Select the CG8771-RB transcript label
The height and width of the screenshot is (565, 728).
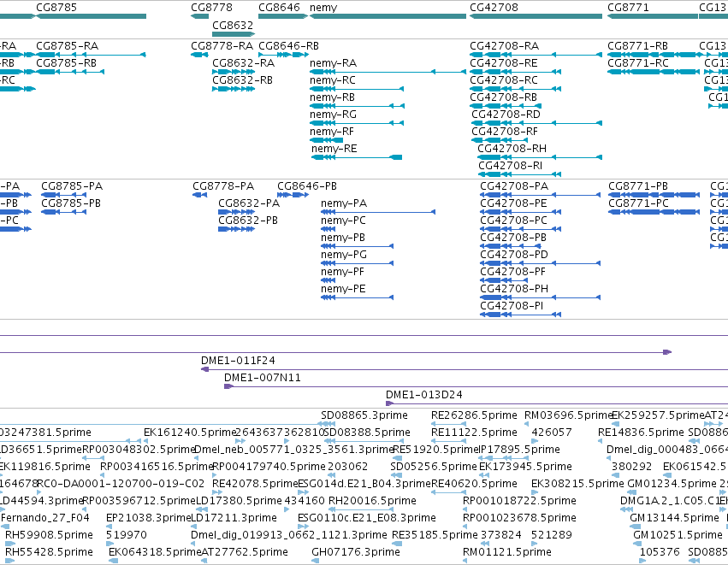pos(637,46)
